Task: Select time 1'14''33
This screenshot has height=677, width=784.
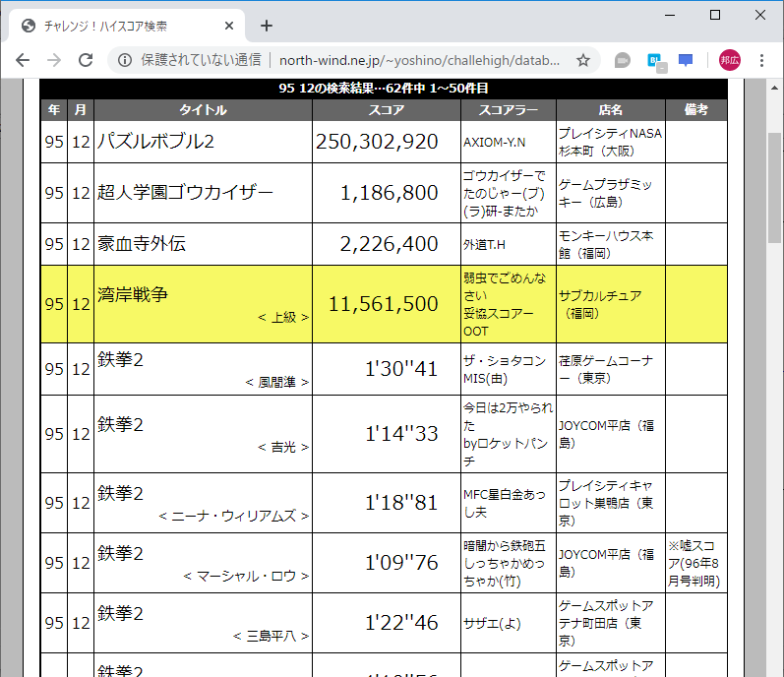Action: [401, 434]
